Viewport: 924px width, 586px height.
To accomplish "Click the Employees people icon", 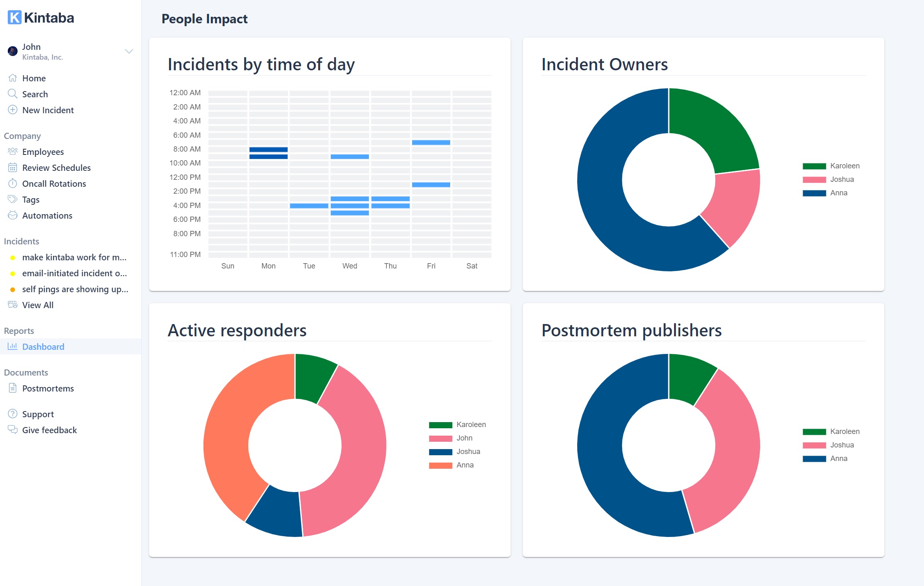I will pos(13,152).
